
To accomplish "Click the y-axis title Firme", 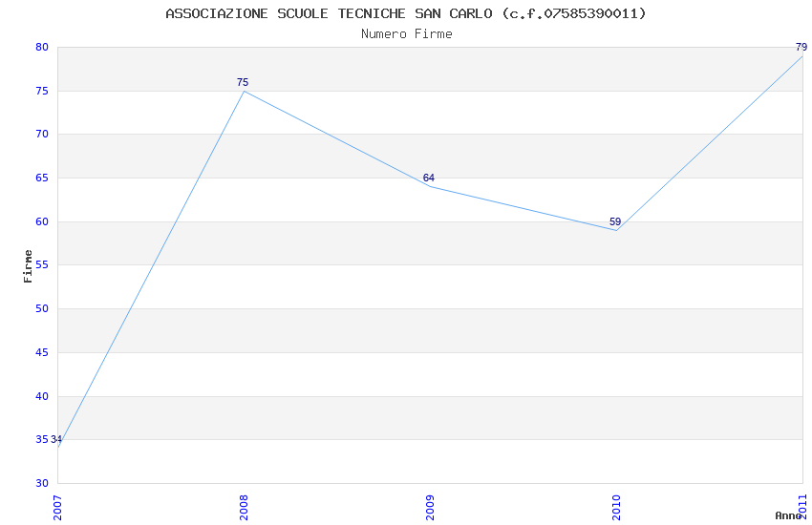I will pyautogui.click(x=28, y=266).
